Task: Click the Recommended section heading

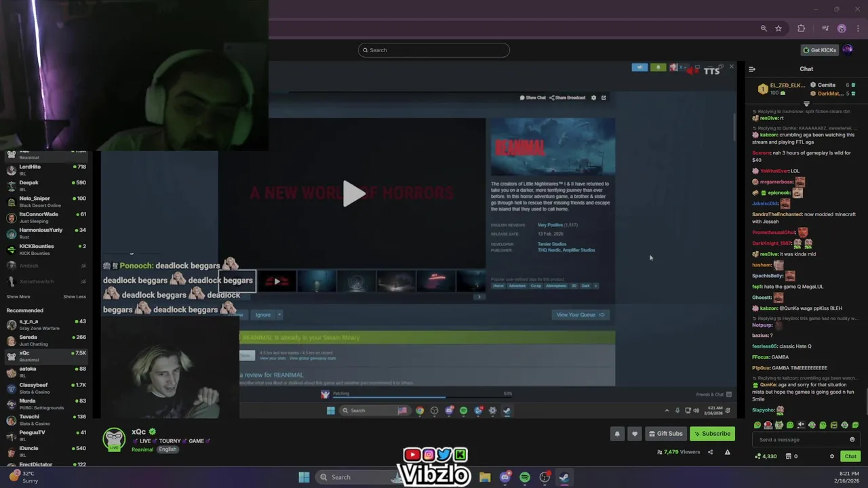Action: coord(24,310)
